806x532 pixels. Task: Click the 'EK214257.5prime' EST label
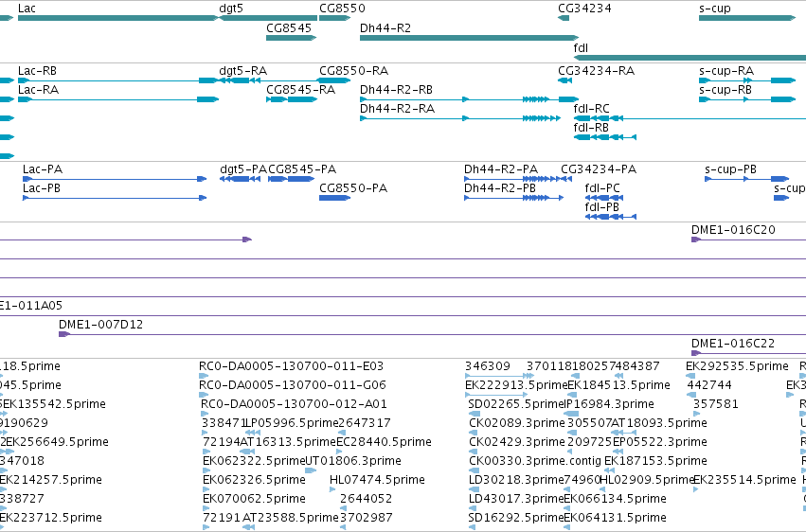coord(51,480)
